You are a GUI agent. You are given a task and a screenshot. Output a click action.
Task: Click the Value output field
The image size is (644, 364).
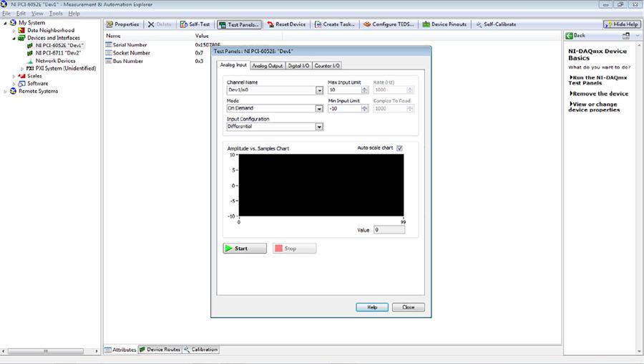tap(389, 230)
